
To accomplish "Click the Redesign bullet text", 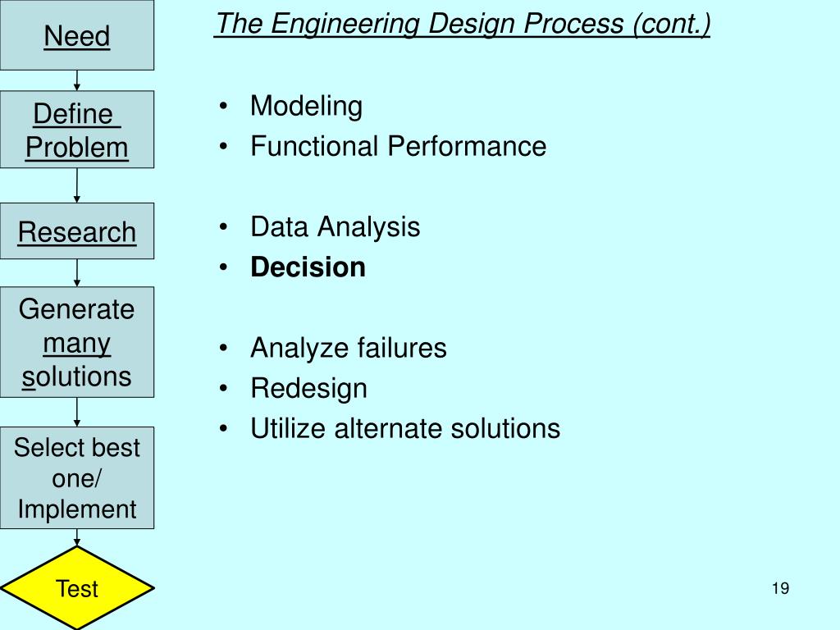I will 308,388.
